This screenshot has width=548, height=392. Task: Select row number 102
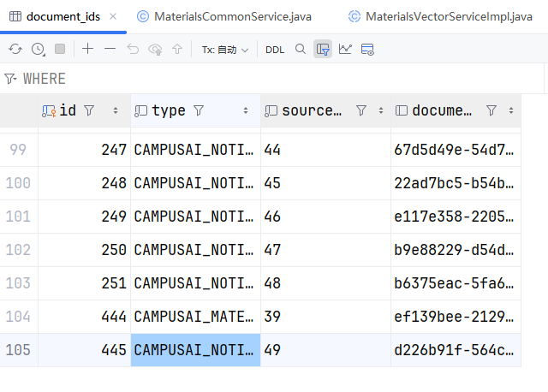click(x=19, y=250)
